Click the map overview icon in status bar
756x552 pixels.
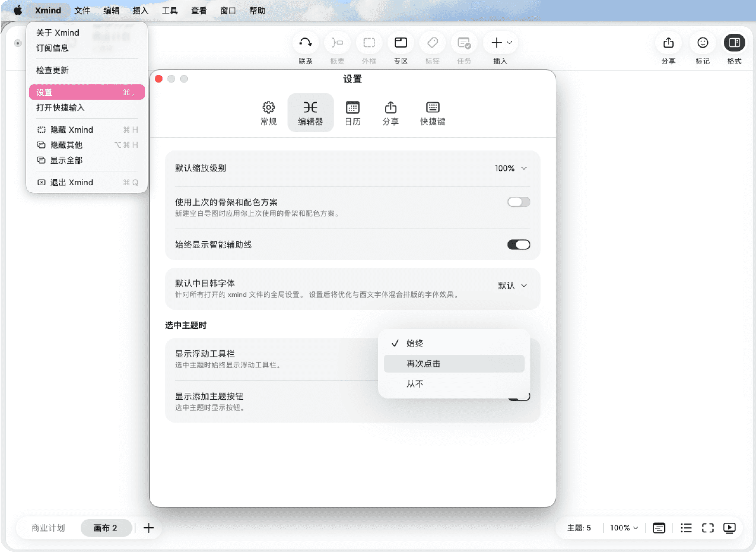[659, 528]
